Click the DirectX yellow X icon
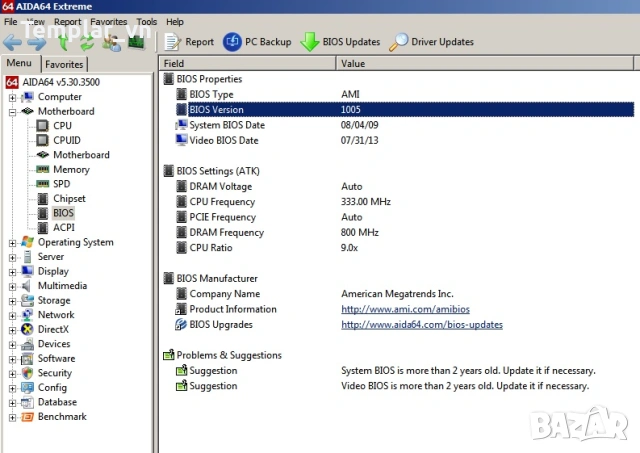 (x=28, y=329)
